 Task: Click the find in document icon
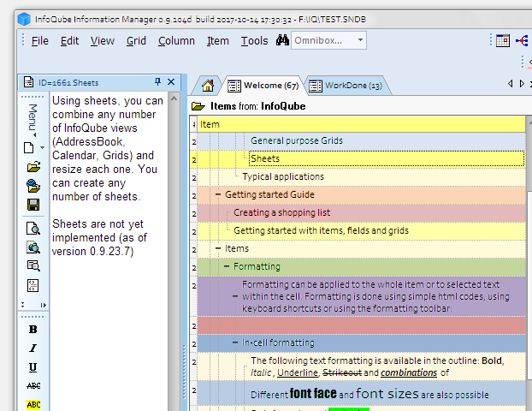pos(33,265)
